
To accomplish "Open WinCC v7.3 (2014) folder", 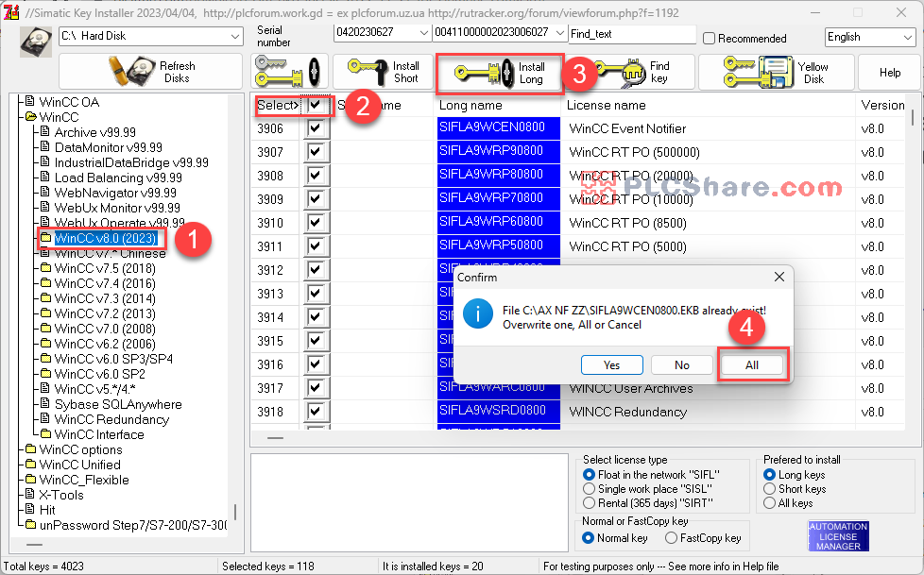I will point(105,298).
